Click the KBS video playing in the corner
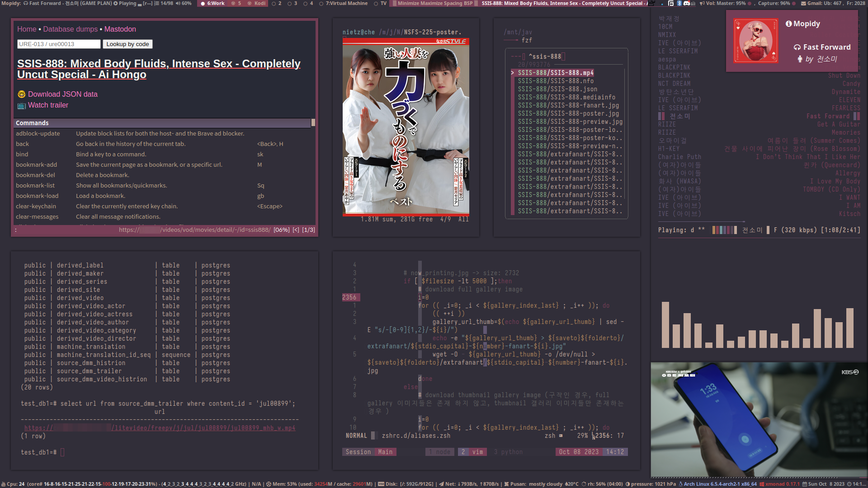868x488 pixels. click(x=759, y=419)
